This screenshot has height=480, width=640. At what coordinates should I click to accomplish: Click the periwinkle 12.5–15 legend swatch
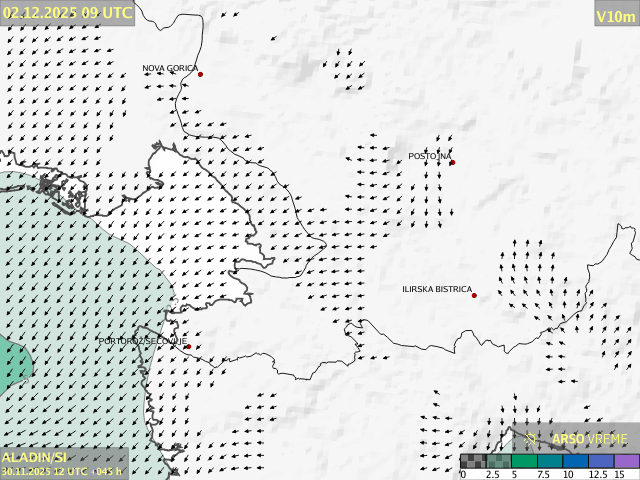click(x=601, y=462)
